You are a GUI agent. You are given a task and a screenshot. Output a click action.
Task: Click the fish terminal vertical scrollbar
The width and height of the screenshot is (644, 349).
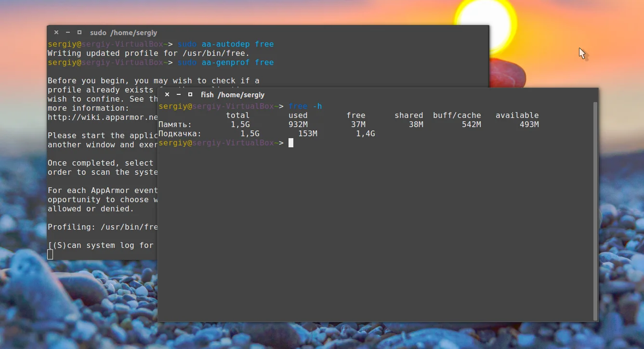click(595, 211)
